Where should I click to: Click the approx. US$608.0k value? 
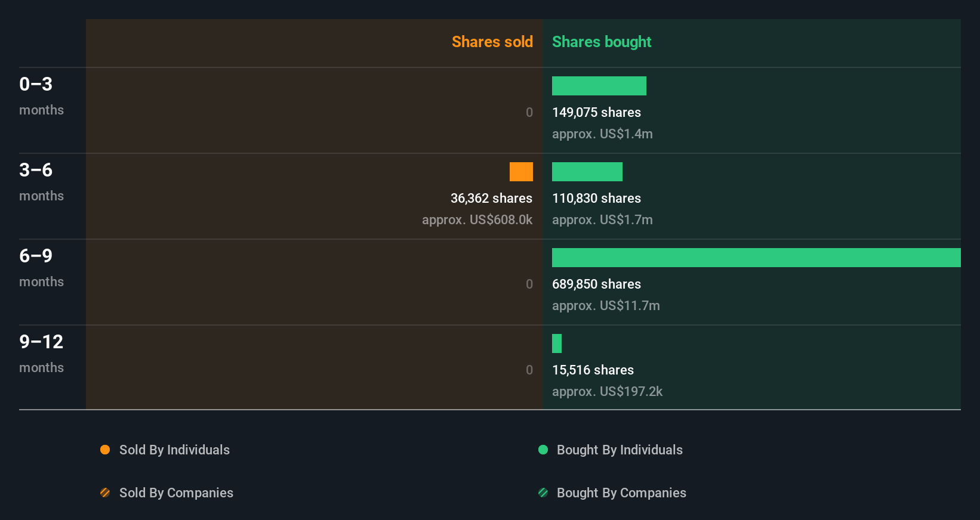477,219
